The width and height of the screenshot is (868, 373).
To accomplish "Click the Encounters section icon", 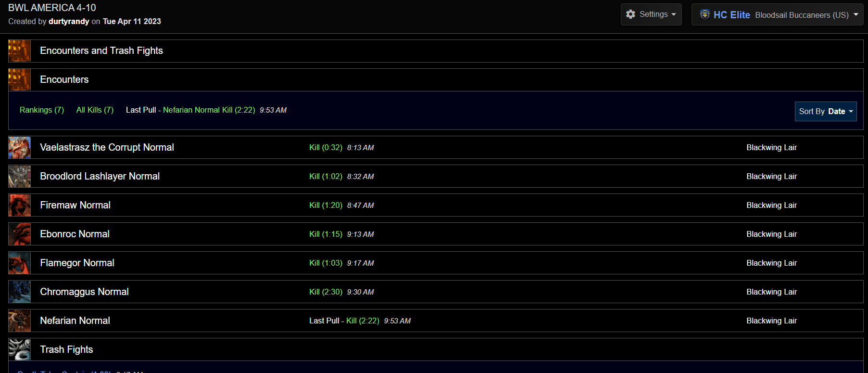I will (19, 80).
